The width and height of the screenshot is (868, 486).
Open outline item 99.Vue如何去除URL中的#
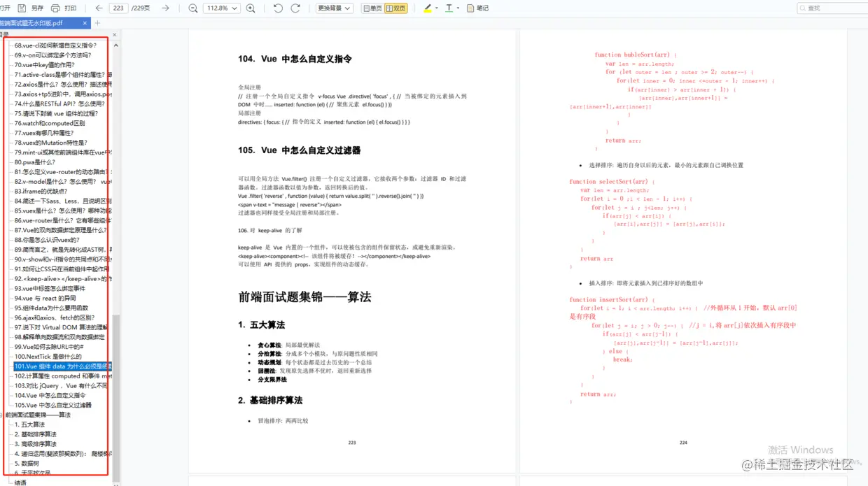49,347
